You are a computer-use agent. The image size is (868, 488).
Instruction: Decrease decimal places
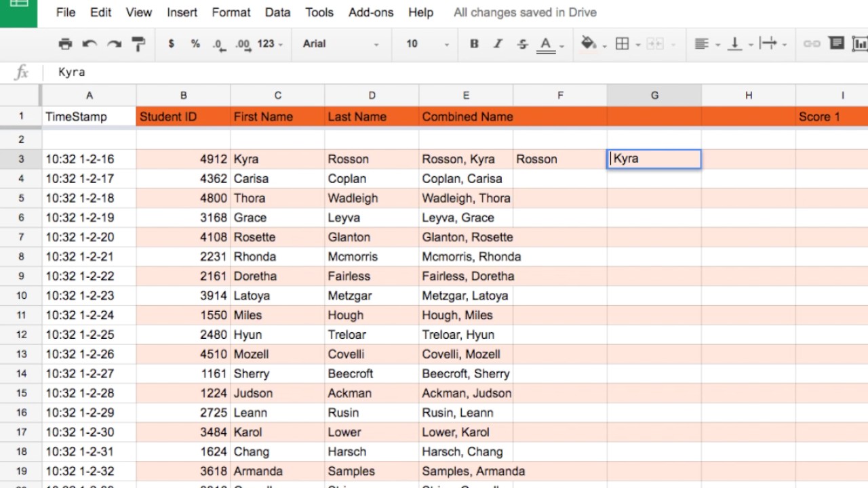coord(218,44)
